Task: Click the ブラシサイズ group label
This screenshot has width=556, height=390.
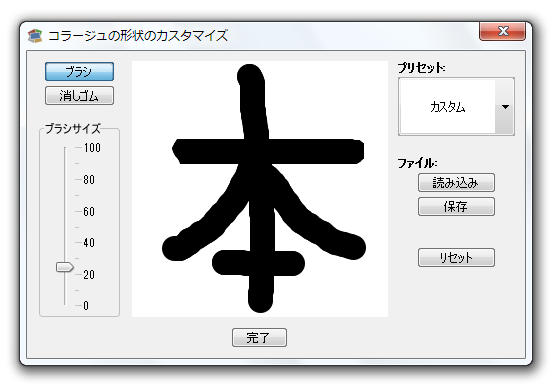Action: pyautogui.click(x=73, y=128)
